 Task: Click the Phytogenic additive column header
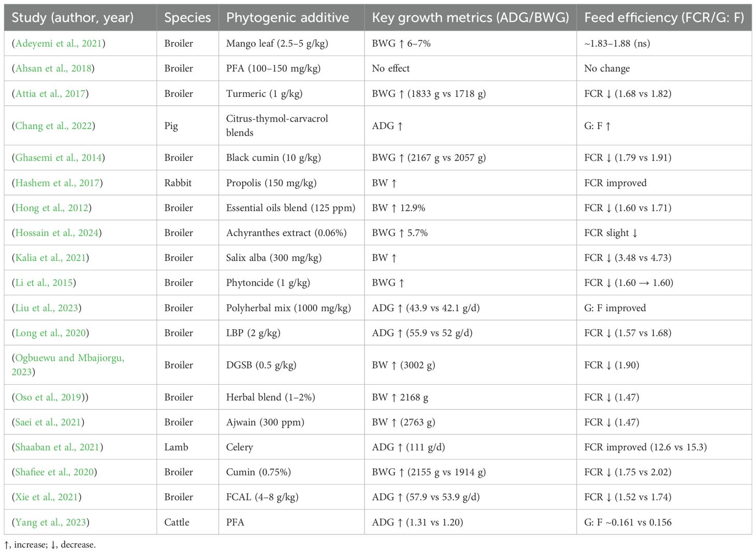[x=287, y=18]
